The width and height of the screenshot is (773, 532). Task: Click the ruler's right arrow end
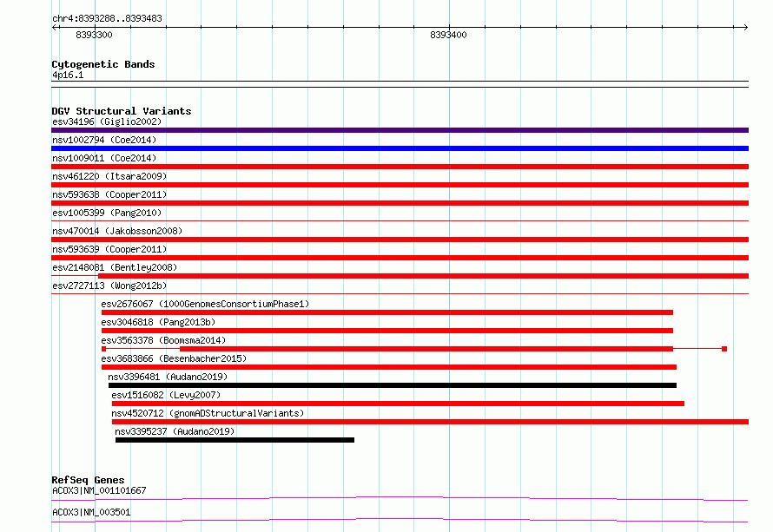pos(745,28)
